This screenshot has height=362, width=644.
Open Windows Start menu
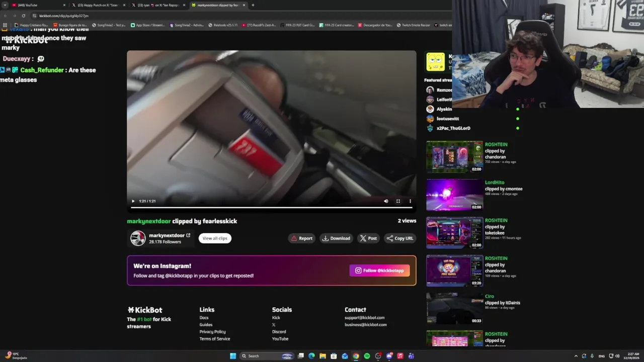tap(233, 356)
